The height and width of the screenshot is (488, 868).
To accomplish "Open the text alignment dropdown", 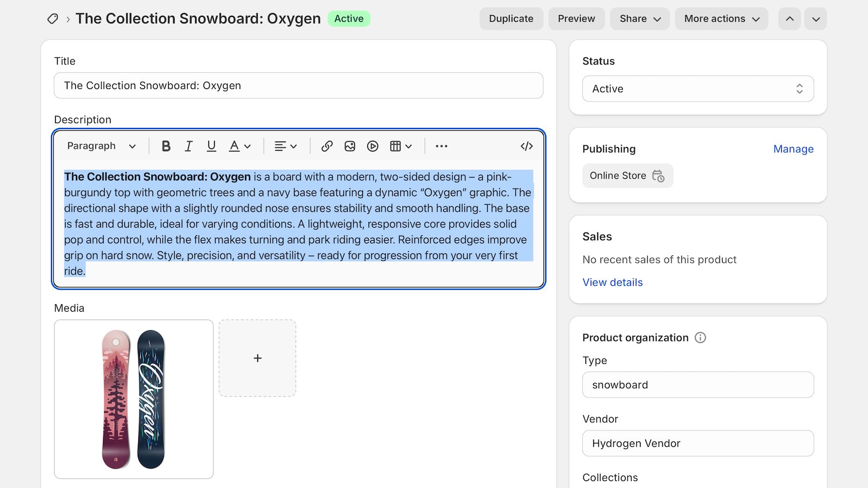I will pyautogui.click(x=286, y=146).
